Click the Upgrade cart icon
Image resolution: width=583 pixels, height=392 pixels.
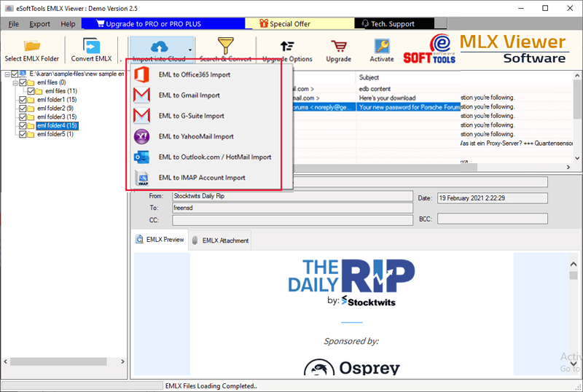click(338, 46)
